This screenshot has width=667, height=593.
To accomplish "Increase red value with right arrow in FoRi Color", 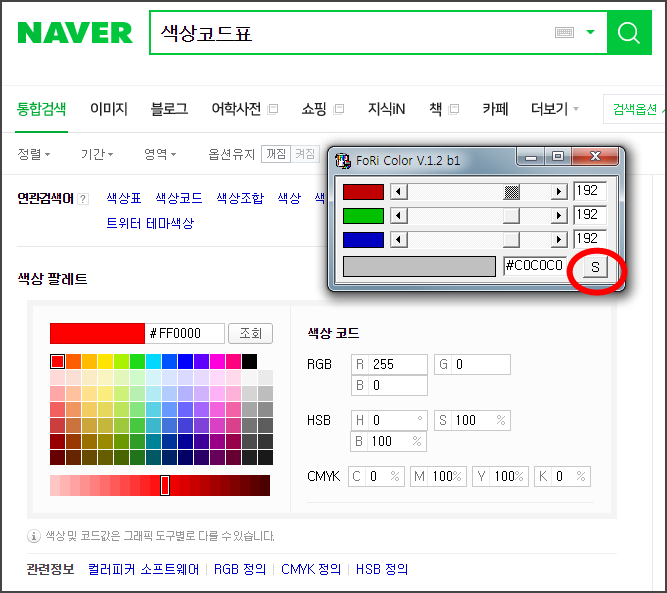I will coord(559,191).
